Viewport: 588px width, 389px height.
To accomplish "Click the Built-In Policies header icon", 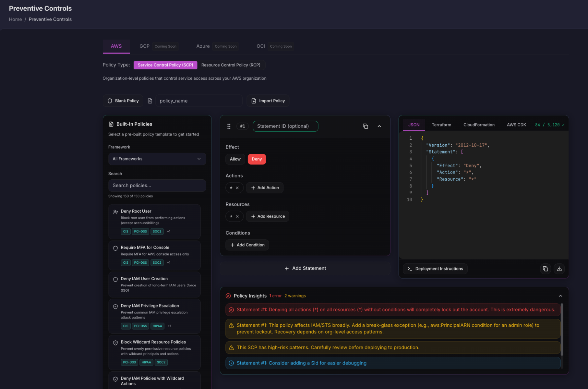I will pos(111,124).
